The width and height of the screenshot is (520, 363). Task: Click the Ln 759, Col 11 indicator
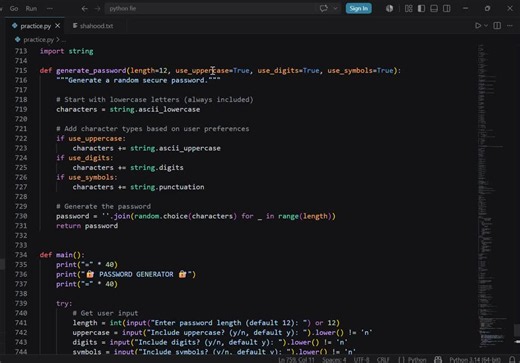click(x=296, y=360)
